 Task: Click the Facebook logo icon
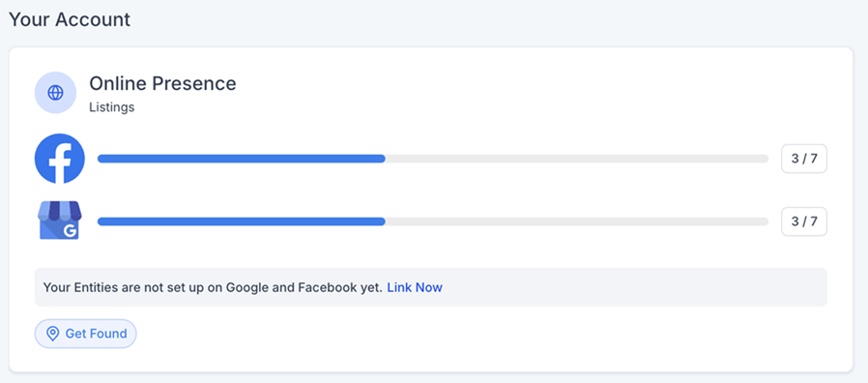[60, 159]
